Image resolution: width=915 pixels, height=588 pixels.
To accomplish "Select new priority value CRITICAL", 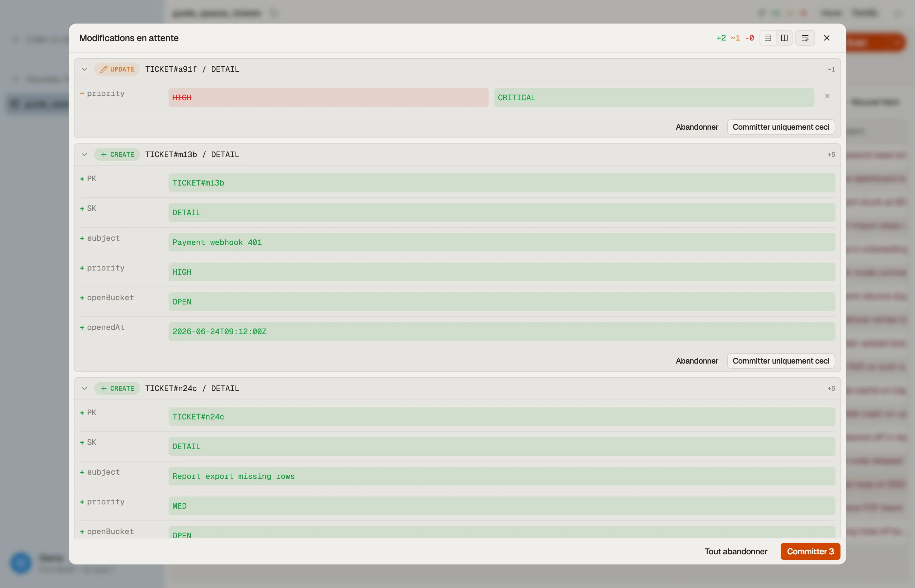I will point(654,98).
